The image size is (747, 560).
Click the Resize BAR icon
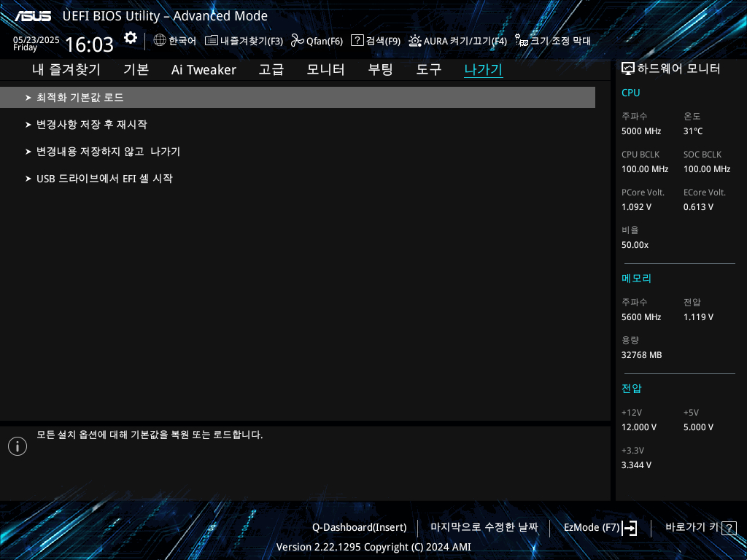[522, 41]
